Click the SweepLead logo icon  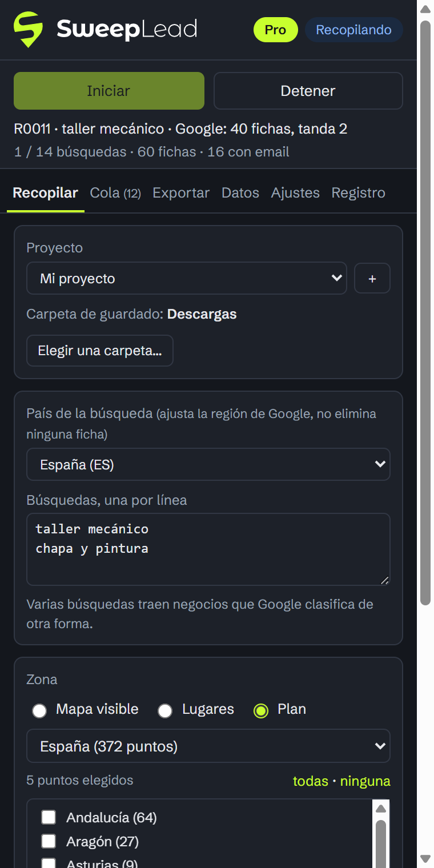[28, 30]
